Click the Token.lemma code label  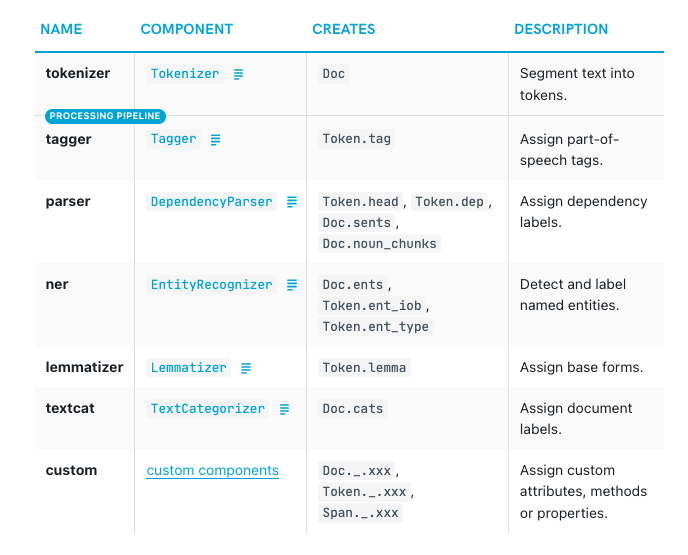point(364,368)
